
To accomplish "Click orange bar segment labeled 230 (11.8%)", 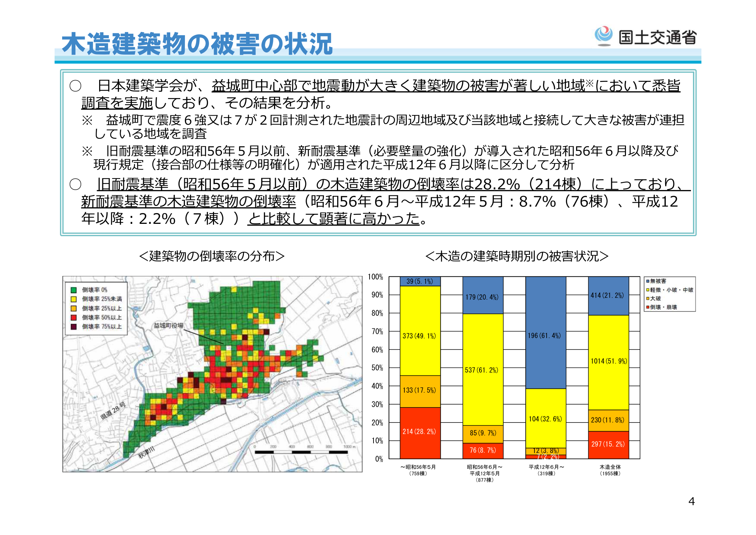I will 608,420.
